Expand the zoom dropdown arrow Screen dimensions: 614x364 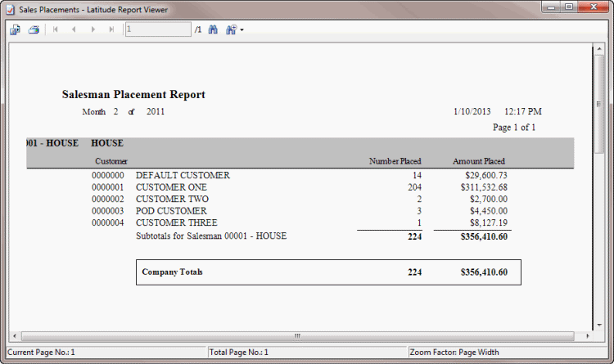242,30
